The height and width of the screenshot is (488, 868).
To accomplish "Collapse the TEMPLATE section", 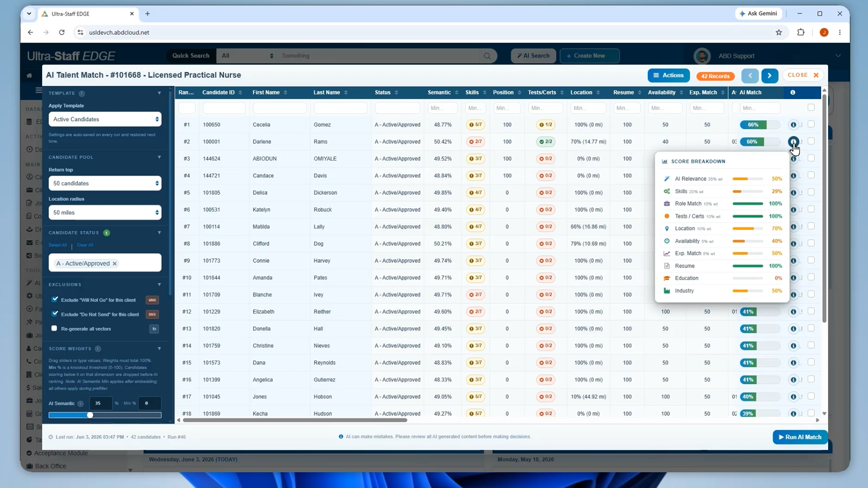I will [x=159, y=94].
